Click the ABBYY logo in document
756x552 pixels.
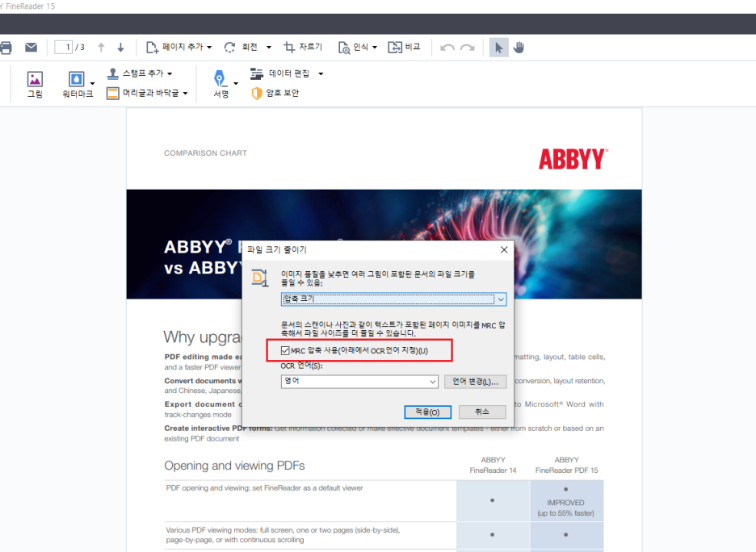coord(573,159)
